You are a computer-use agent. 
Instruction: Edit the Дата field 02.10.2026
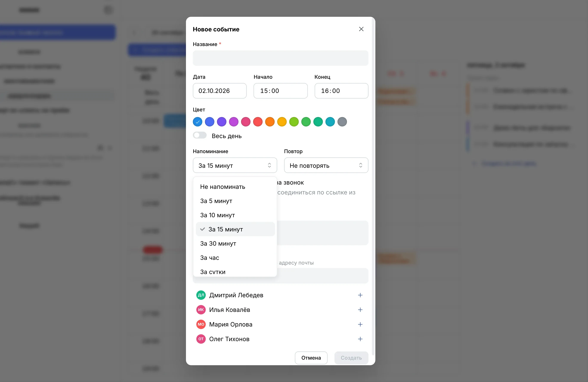coord(220,91)
